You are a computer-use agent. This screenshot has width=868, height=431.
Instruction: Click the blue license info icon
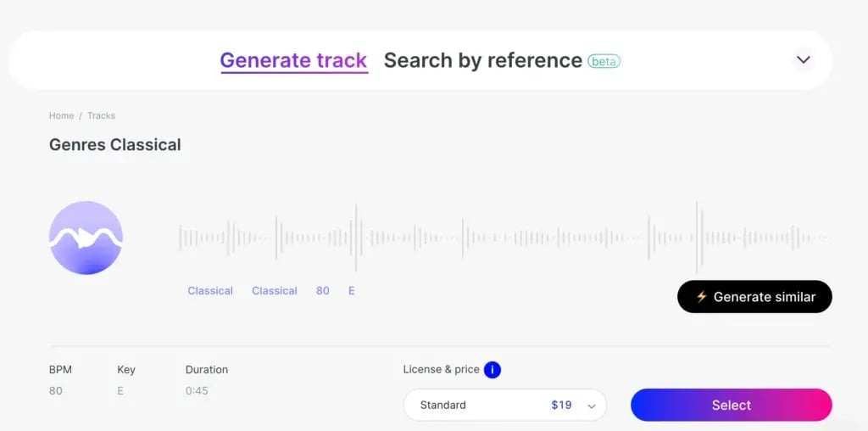[492, 370]
